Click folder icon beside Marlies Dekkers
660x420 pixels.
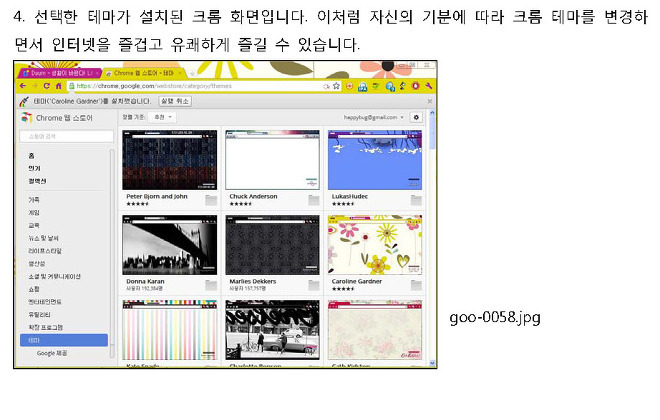pyautogui.click(x=314, y=285)
